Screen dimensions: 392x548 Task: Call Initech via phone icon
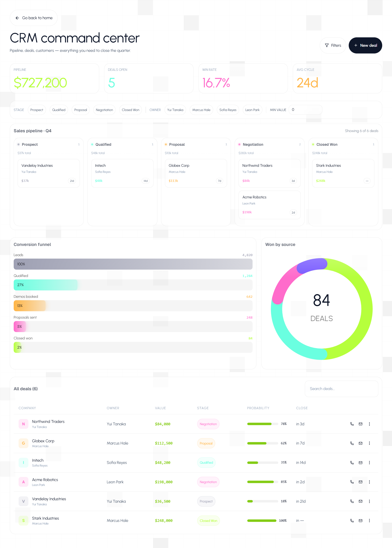[352, 462]
